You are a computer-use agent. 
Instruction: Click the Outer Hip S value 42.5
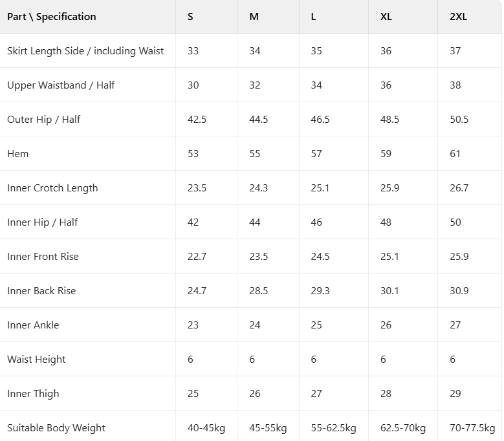pyautogui.click(x=197, y=120)
